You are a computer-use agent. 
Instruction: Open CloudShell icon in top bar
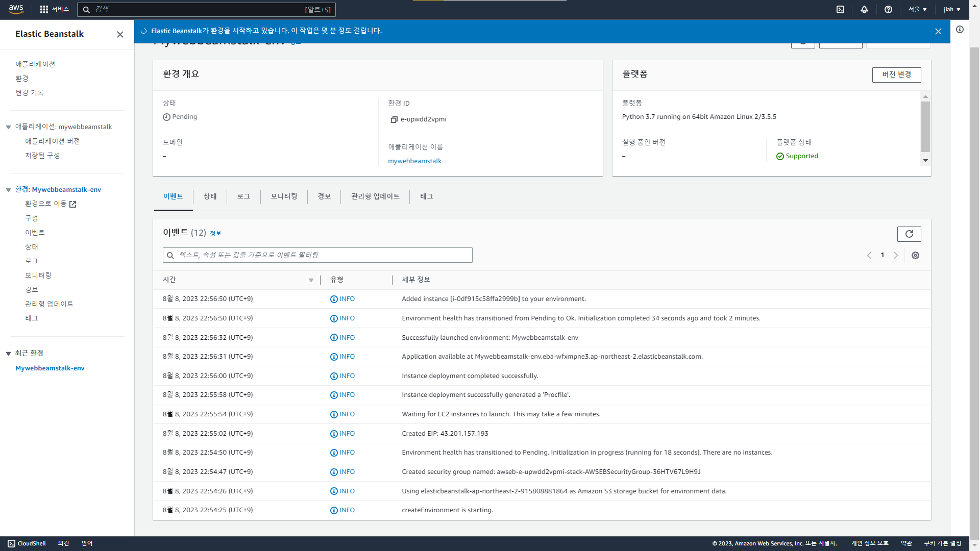click(840, 9)
